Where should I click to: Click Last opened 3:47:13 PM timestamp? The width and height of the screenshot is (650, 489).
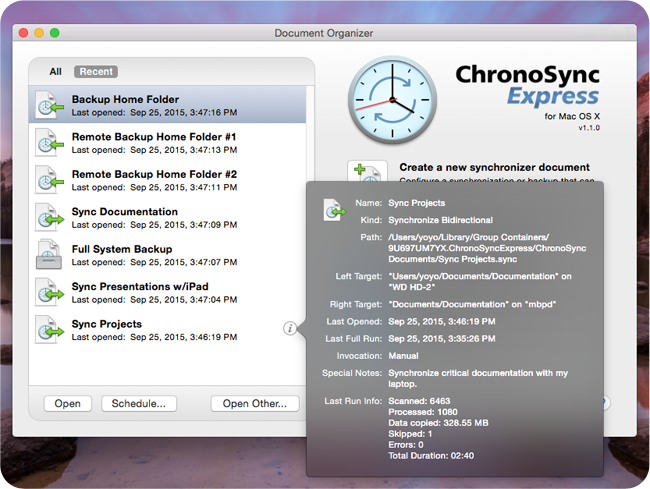(154, 150)
